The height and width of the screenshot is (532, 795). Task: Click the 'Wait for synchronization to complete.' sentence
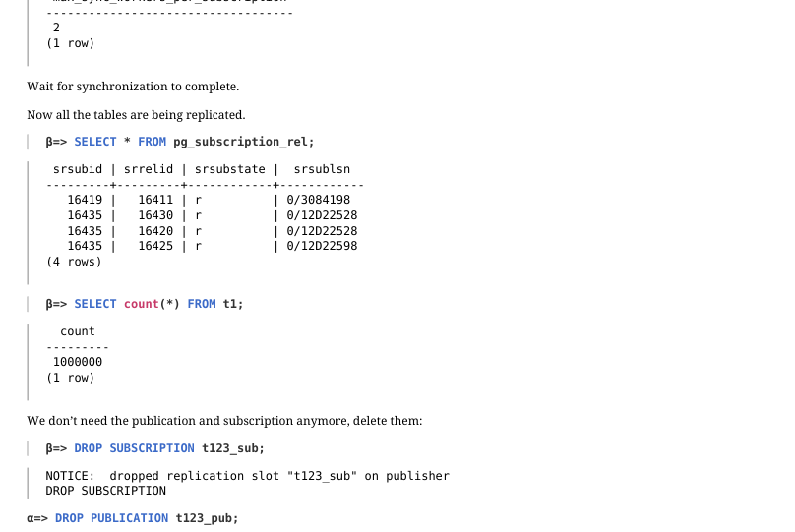point(133,87)
